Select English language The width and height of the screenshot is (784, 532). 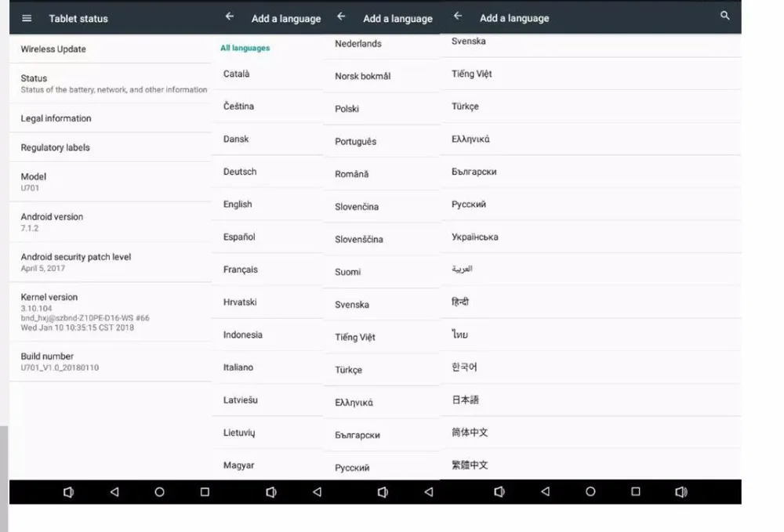point(267,204)
